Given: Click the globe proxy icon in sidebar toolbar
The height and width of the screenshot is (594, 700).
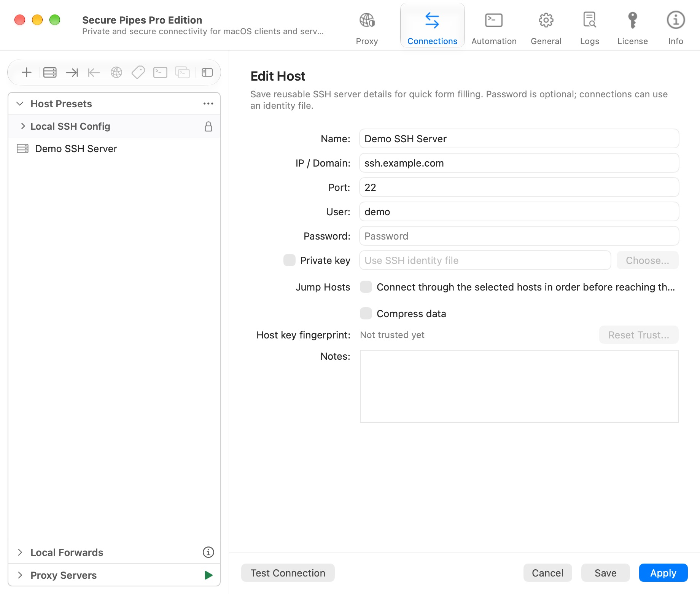Looking at the screenshot, I should 116,72.
